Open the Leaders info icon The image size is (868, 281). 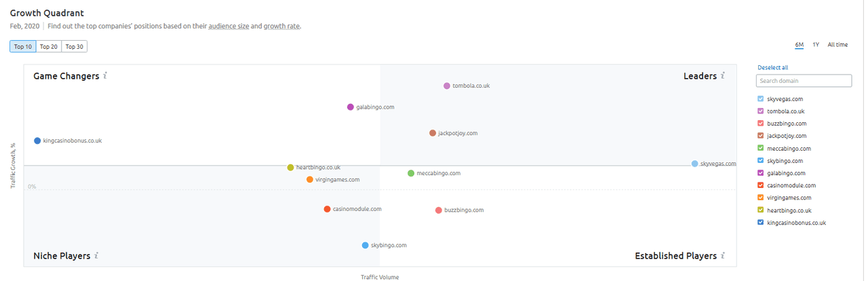click(x=723, y=76)
